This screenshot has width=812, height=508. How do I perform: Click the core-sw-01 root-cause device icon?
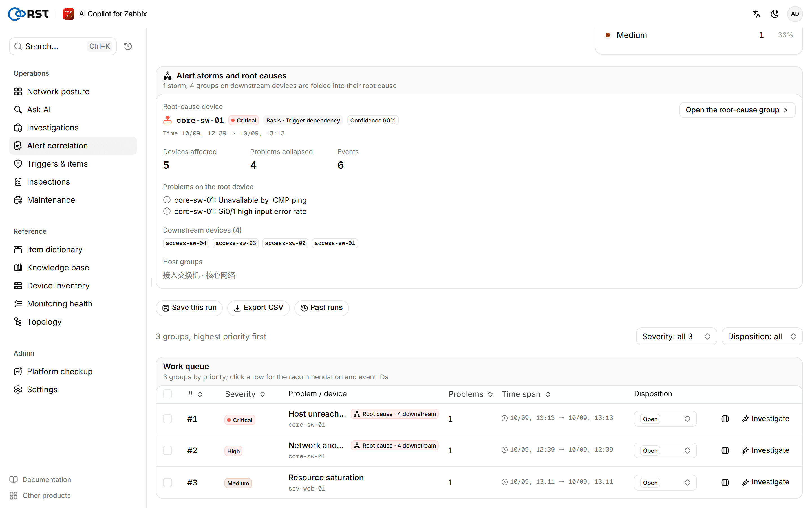(x=167, y=120)
